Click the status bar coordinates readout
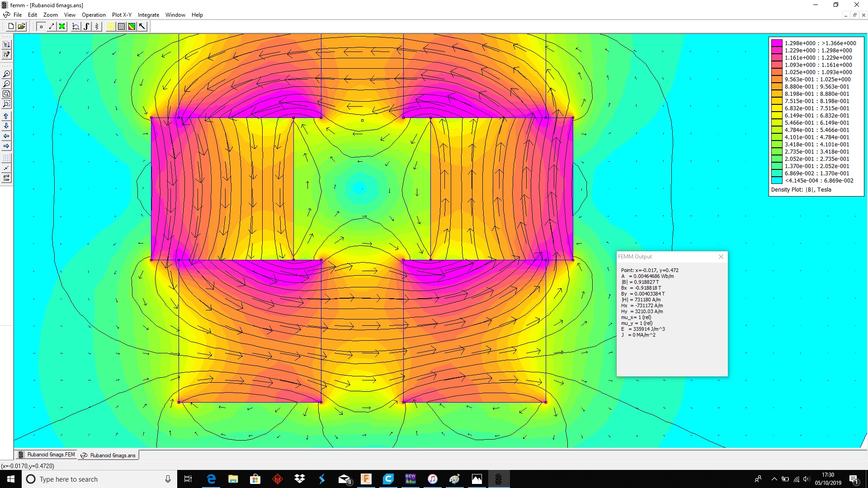The width and height of the screenshot is (868, 488). coord(28,466)
